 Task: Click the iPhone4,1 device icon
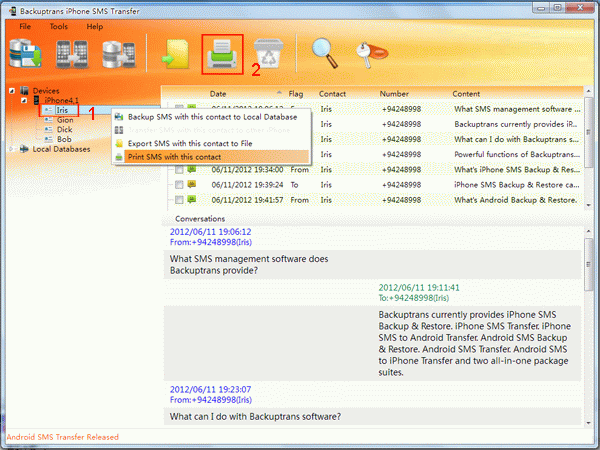pos(37,100)
